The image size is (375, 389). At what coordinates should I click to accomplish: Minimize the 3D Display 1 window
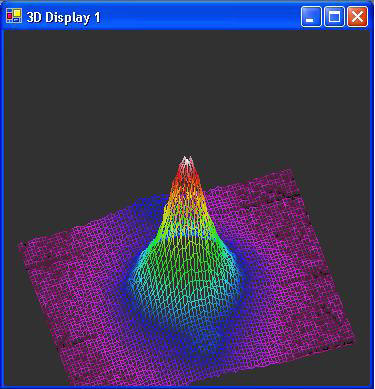pyautogui.click(x=311, y=16)
